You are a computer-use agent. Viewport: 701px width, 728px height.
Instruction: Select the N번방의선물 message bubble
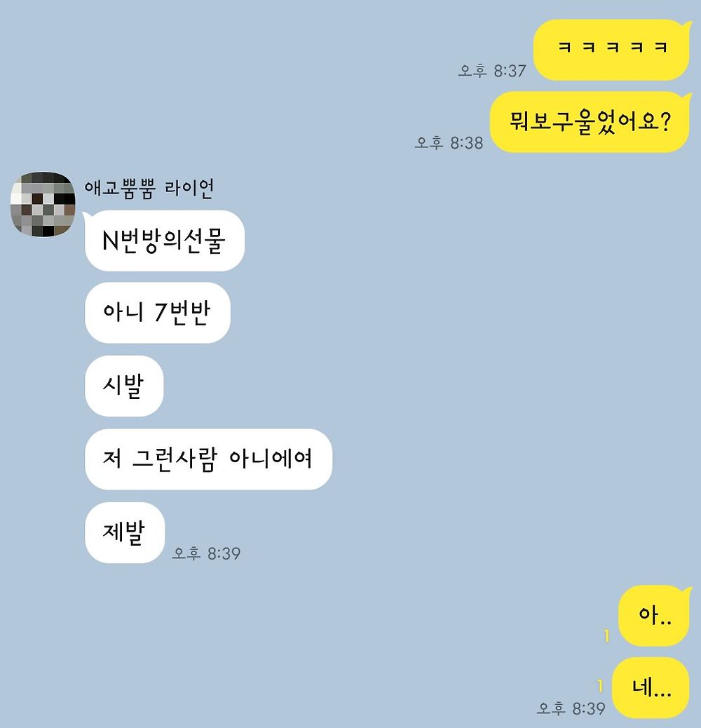tap(164, 241)
